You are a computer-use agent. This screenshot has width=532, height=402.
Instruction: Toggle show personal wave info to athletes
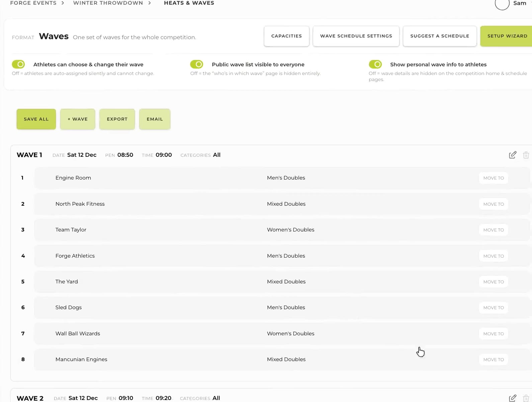coord(375,64)
